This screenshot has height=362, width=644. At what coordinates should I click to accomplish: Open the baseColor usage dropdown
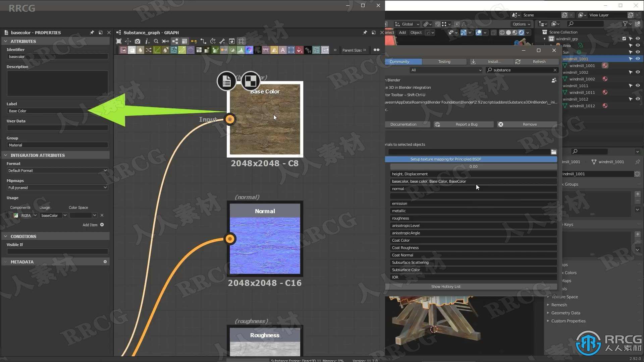pos(54,215)
